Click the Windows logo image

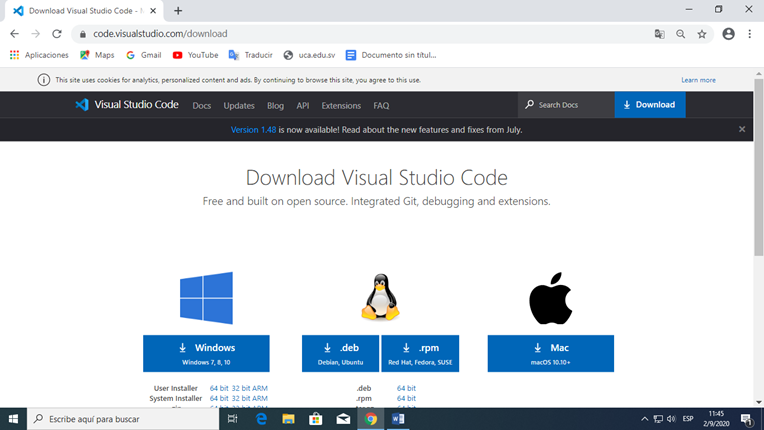(206, 298)
